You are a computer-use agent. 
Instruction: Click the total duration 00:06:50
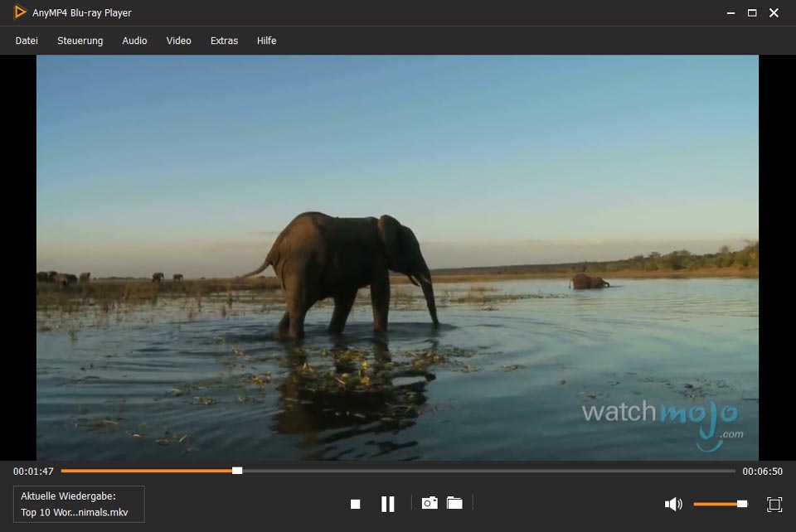[763, 472]
